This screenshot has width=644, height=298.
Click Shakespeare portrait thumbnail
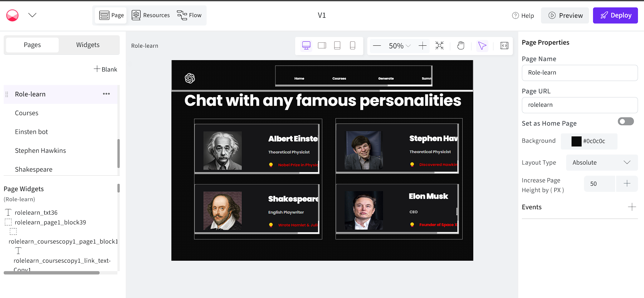coord(222,211)
